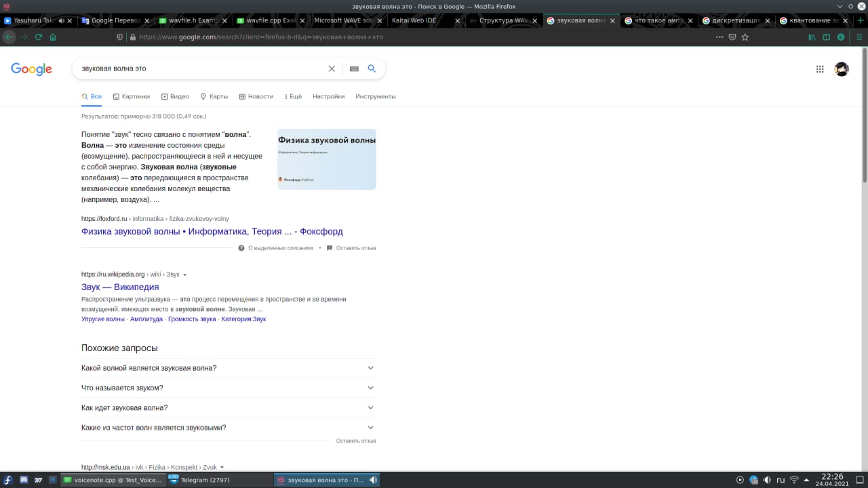Click the Firefox address bar URL
868x488 pixels.
point(261,37)
